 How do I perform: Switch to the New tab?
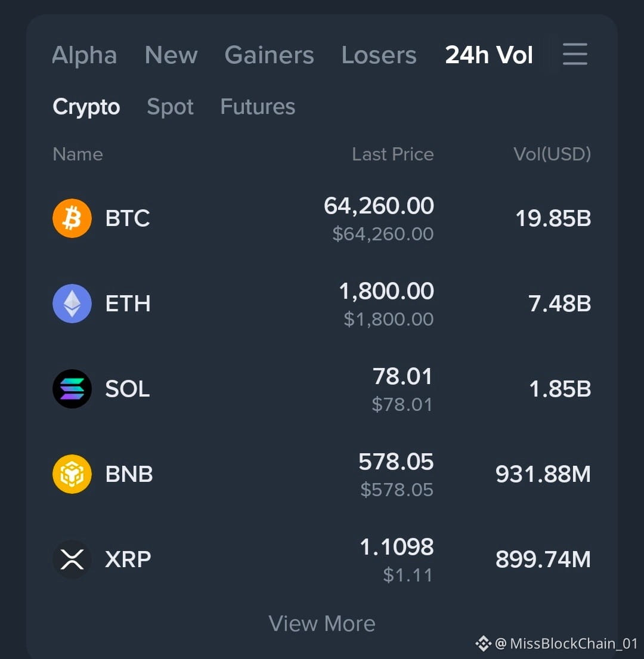[171, 55]
